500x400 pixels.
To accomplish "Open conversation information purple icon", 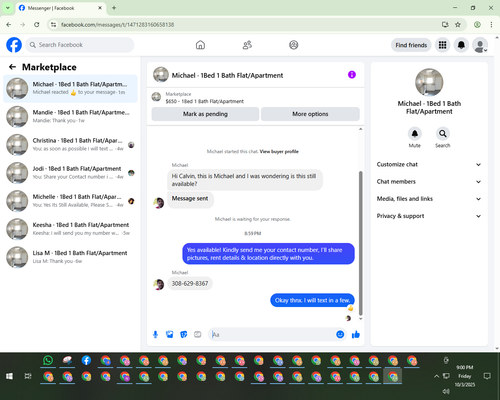I will [352, 75].
